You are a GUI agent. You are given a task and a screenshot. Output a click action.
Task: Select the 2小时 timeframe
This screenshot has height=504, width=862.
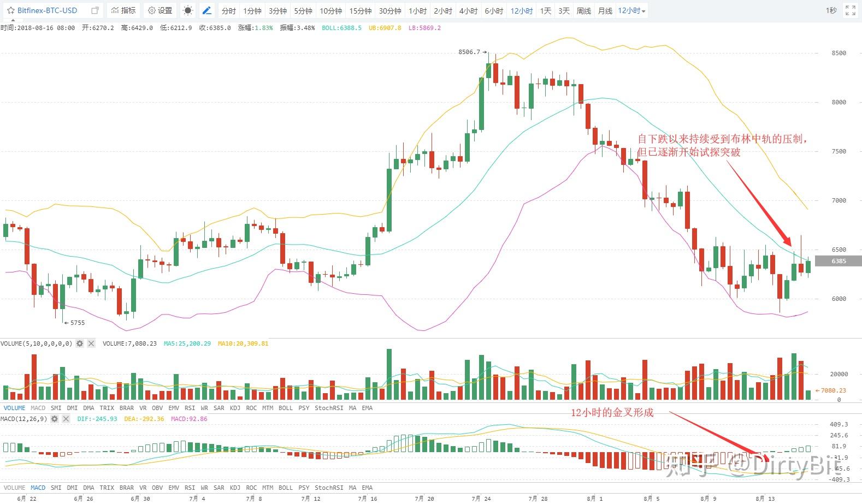coord(443,10)
